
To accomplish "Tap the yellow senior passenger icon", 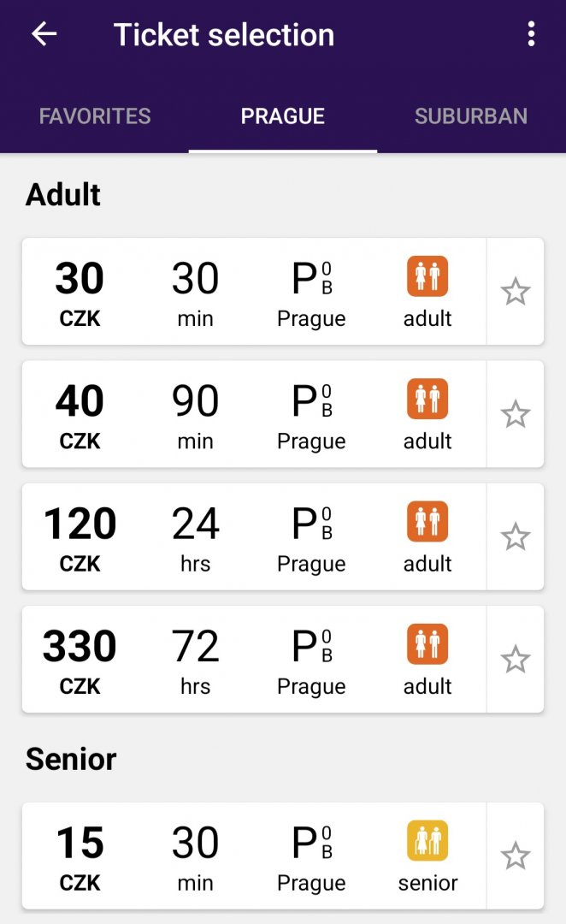I will (427, 840).
